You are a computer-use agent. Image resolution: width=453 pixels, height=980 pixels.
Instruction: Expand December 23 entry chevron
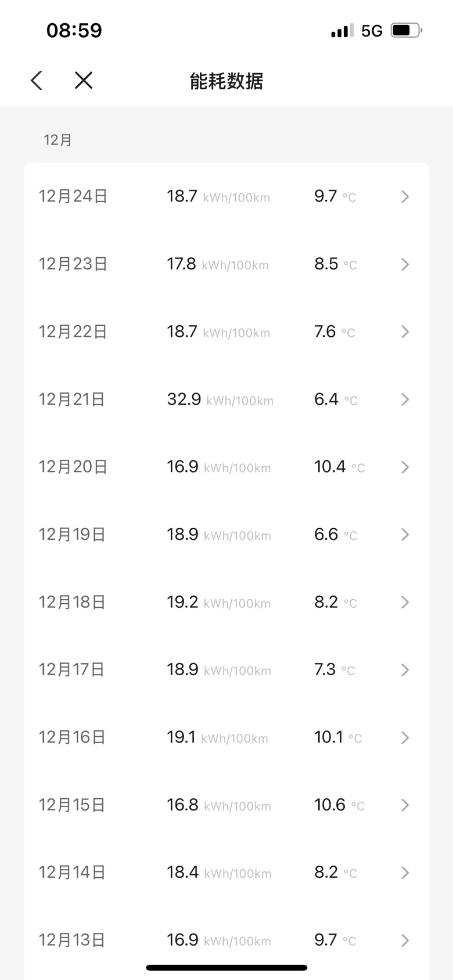click(x=405, y=265)
